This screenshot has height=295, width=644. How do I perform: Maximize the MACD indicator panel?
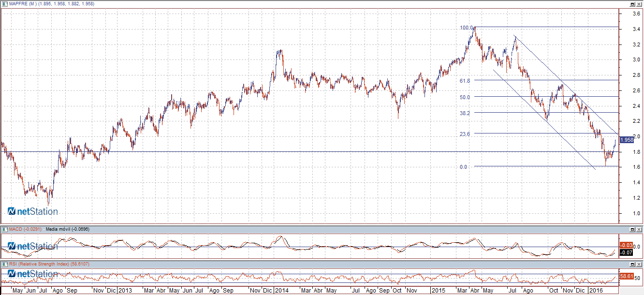click(x=632, y=229)
